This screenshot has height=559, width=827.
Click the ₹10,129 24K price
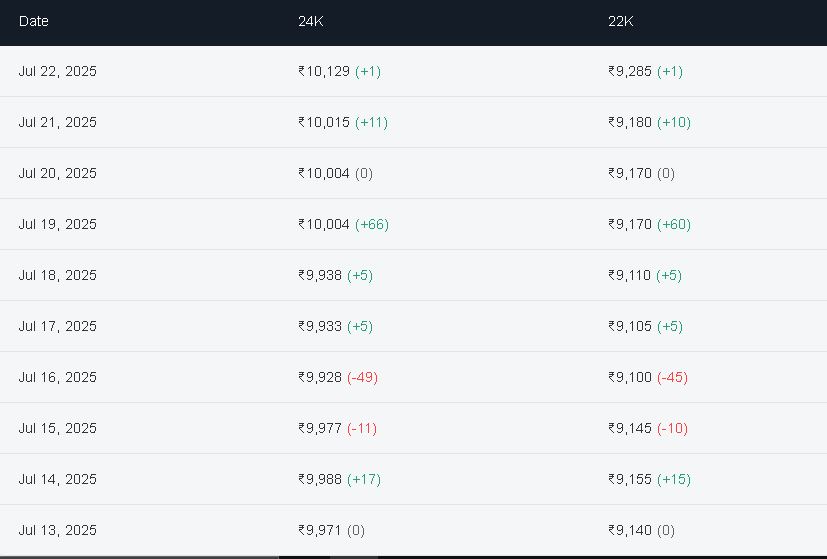point(324,72)
